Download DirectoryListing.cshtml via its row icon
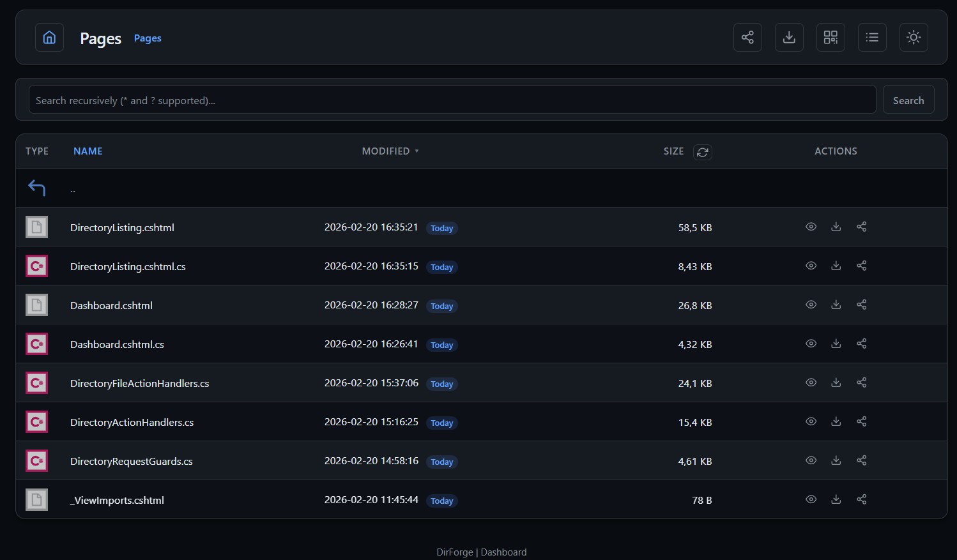 pos(836,227)
